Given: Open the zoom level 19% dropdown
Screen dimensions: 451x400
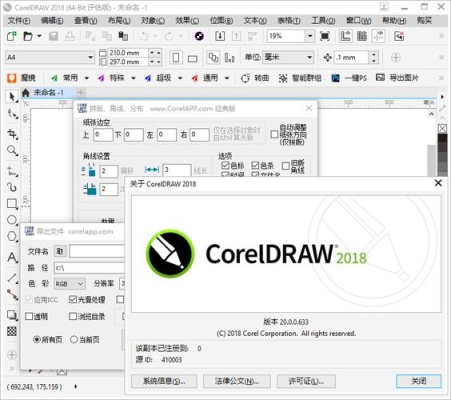Looking at the screenshot, I should point(310,36).
